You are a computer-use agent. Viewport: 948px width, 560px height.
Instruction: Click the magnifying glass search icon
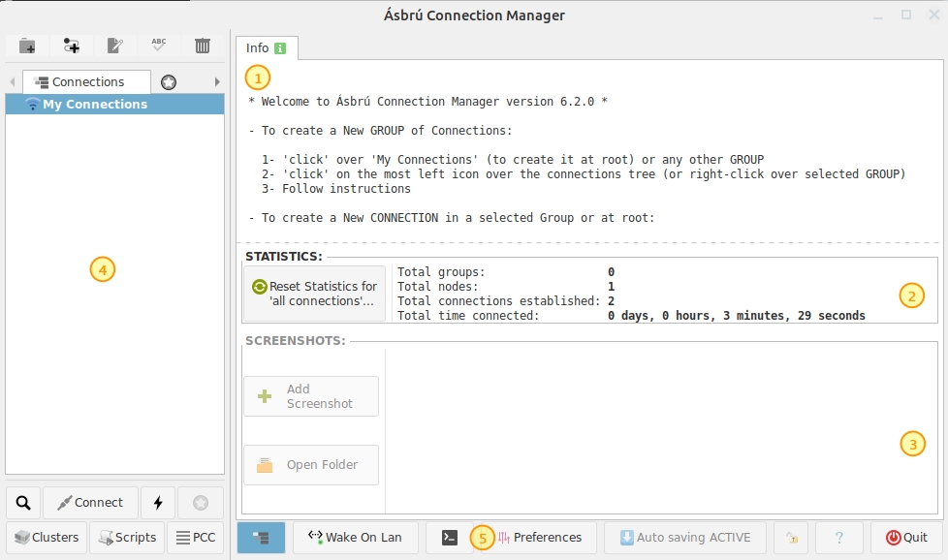pos(23,503)
